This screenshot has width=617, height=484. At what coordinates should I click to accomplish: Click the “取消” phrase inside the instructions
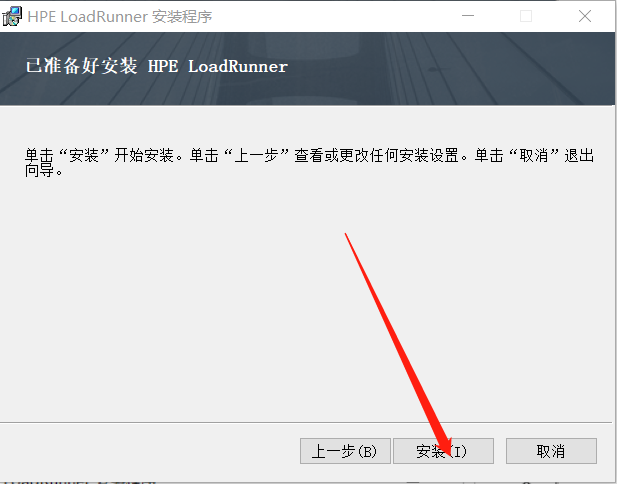(534, 155)
